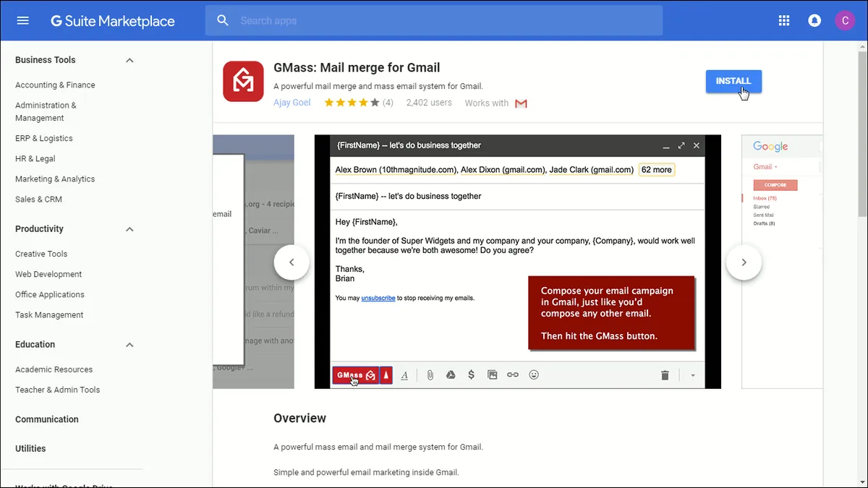Click the G Suite Marketplace title
868x488 pixels.
113,21
